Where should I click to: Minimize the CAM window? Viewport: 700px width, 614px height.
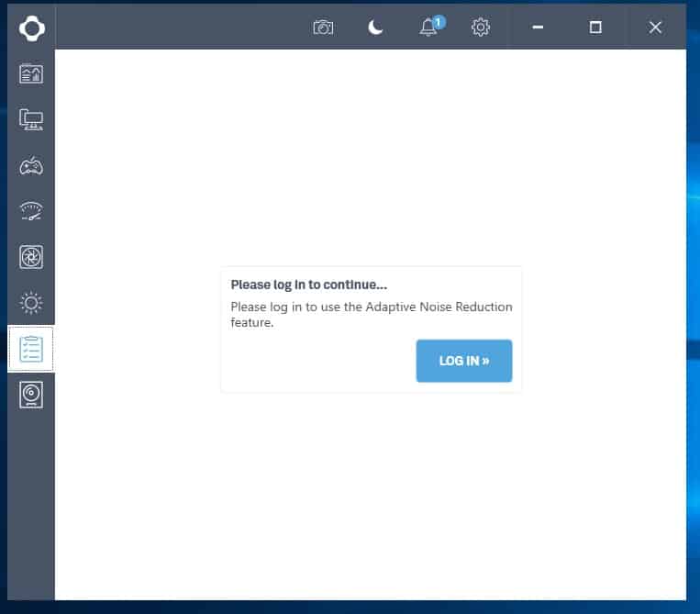point(538,28)
